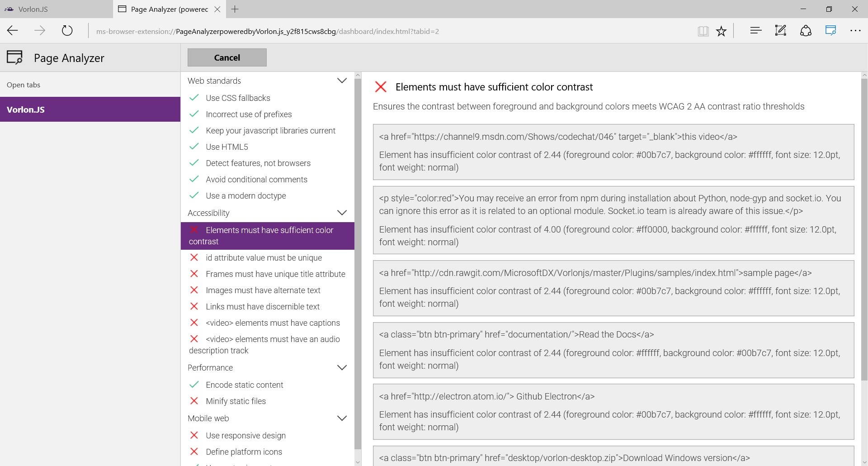The width and height of the screenshot is (868, 466).
Task: Select 'Images must have alternate text' rule
Action: [x=263, y=290]
